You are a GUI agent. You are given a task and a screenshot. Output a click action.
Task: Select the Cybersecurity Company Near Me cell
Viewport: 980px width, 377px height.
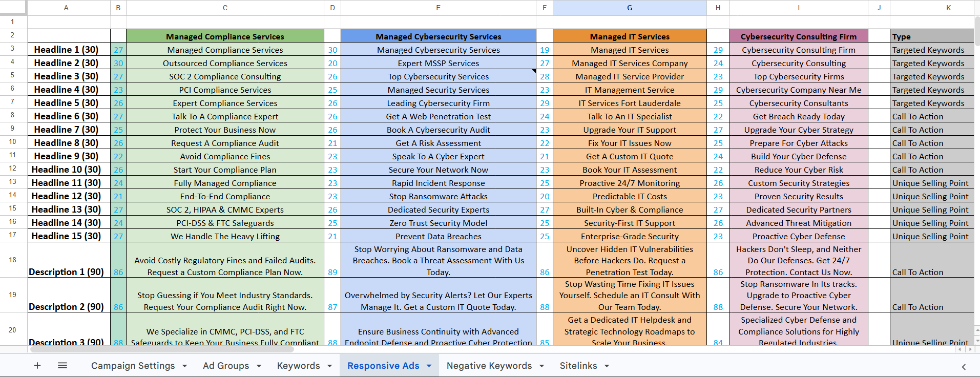click(799, 89)
